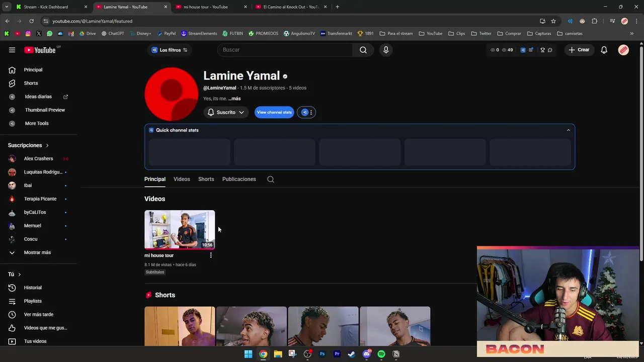The image size is (644, 362).
Task: Open the WhatsApp bookmark icon
Action: (x=49, y=34)
